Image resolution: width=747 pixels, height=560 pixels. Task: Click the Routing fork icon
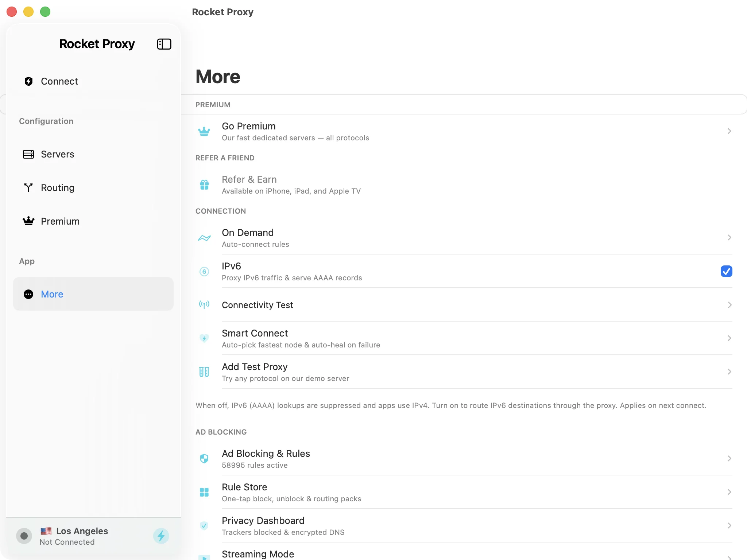[x=28, y=188]
